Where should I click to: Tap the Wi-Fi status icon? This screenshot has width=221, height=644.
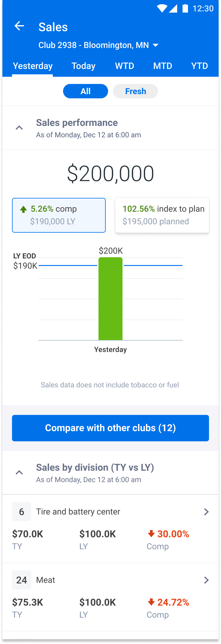tap(162, 8)
